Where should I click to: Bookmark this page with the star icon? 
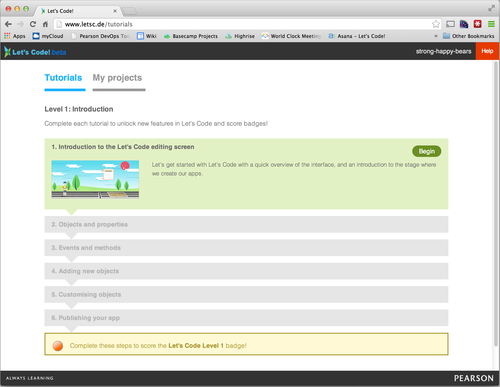[x=436, y=24]
